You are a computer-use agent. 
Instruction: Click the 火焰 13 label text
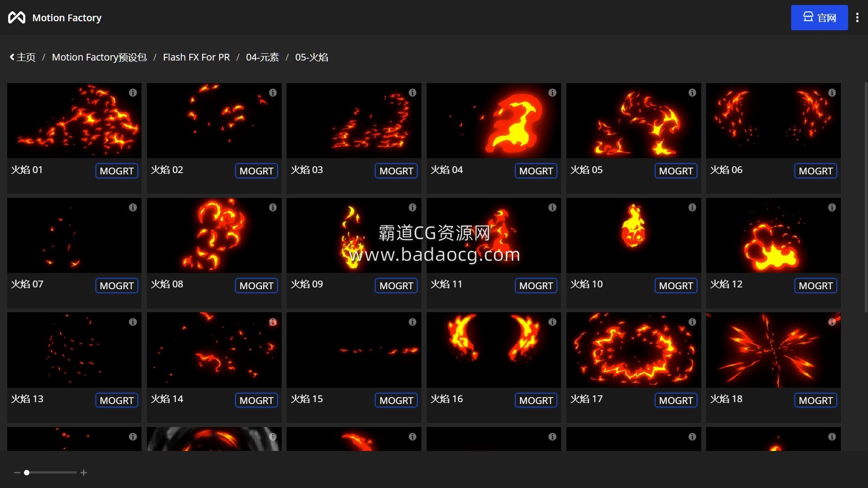pos(27,399)
